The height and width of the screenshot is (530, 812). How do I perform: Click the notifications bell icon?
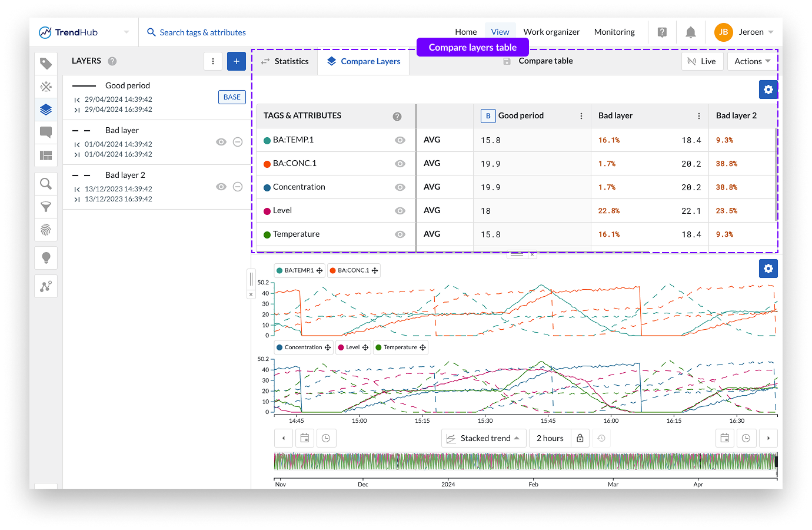pos(691,32)
